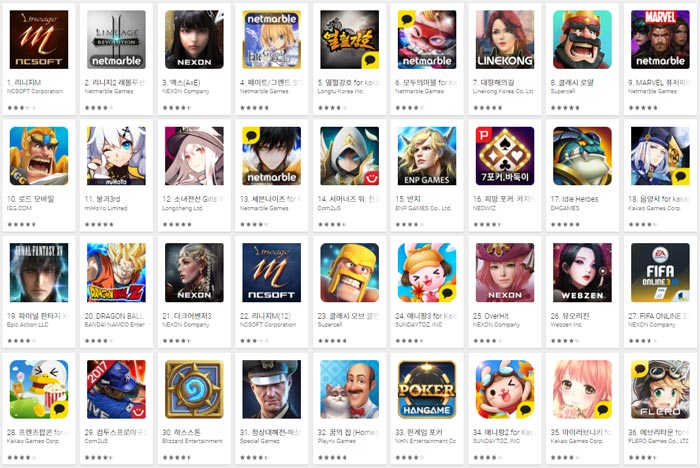Select the Clash of Clans barbarian icon
Viewport: 700px width, 468px height.
click(x=350, y=272)
